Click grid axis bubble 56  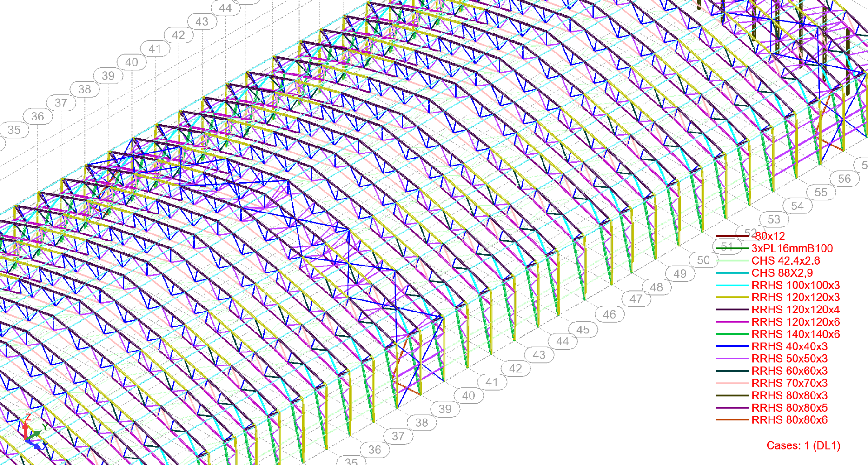point(844,179)
